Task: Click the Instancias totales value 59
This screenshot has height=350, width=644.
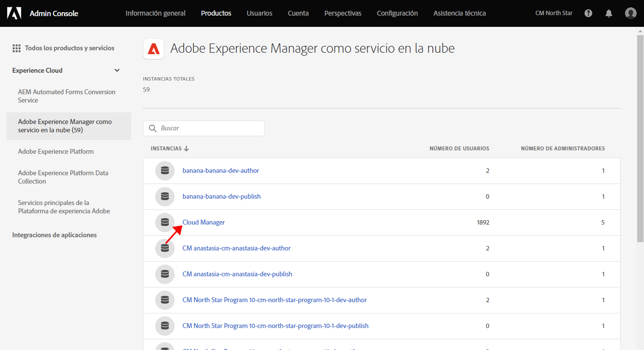Action: coord(146,90)
